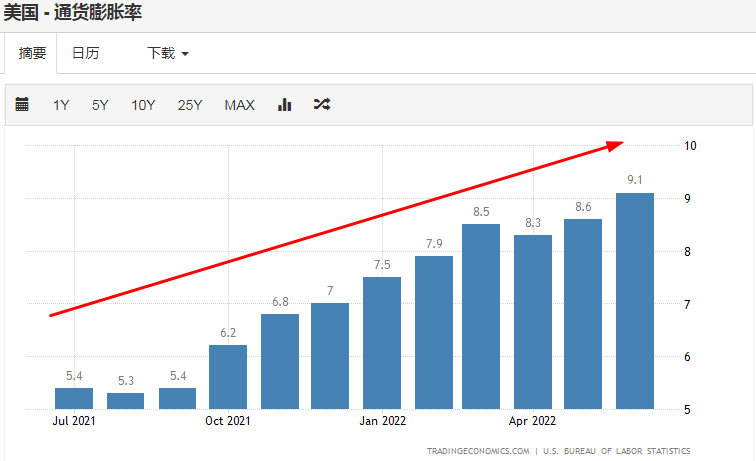Click the bar labeled 7.5
The width and height of the screenshot is (756, 461).
point(382,343)
